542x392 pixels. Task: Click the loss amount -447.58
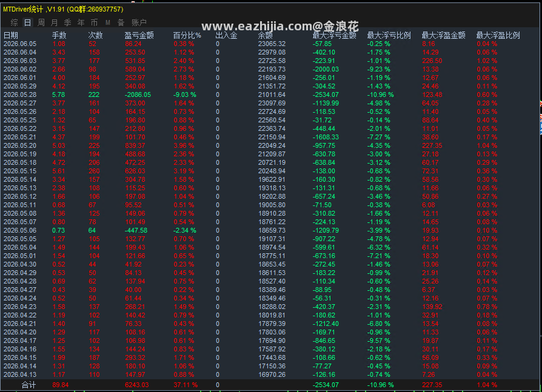coord(136,230)
